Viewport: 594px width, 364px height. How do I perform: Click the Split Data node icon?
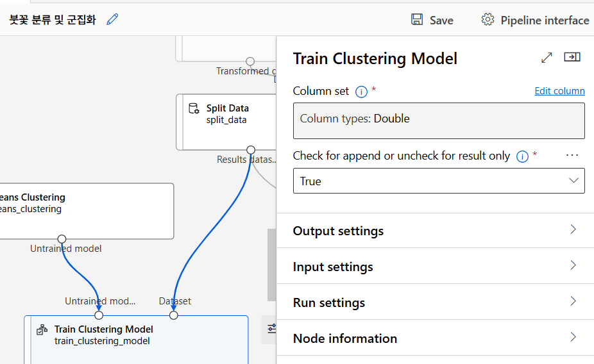pos(194,109)
